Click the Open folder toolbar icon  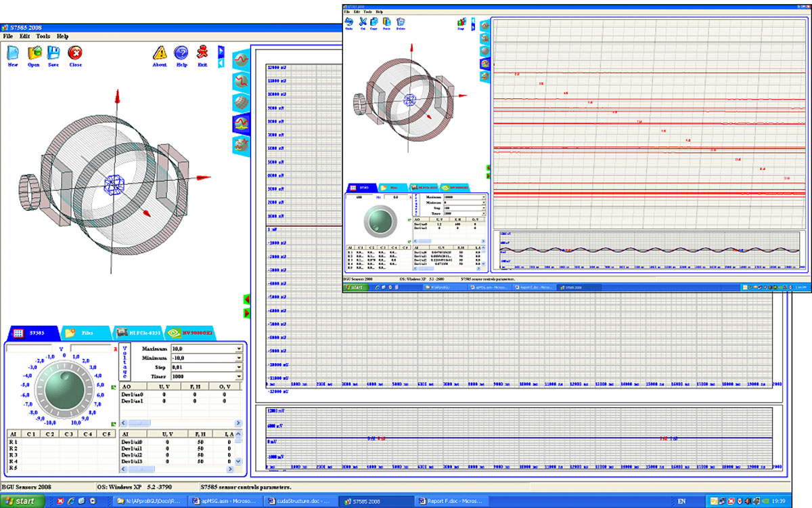tap(34, 54)
